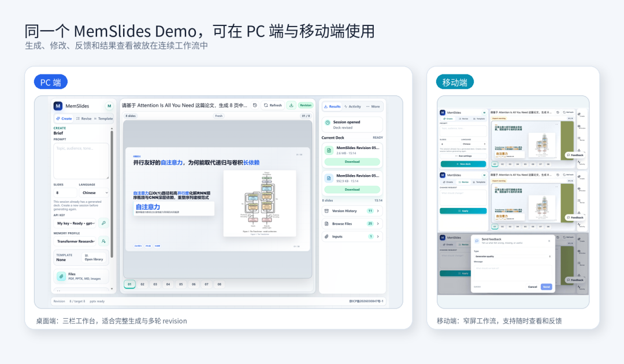The image size is (624, 364).
Task: Click the green Revision badge
Action: [306, 105]
